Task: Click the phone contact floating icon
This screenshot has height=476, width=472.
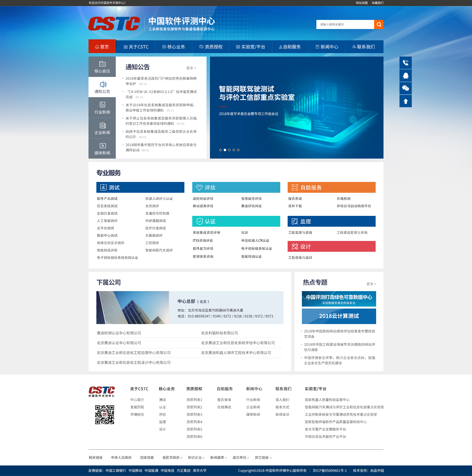Action: click(405, 63)
